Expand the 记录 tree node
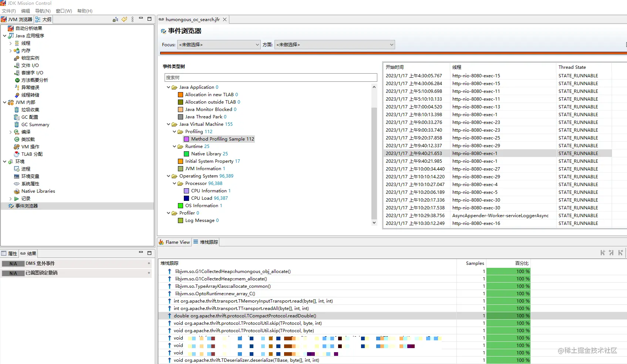Image resolution: width=627 pixels, height=364 pixels. tap(10, 199)
